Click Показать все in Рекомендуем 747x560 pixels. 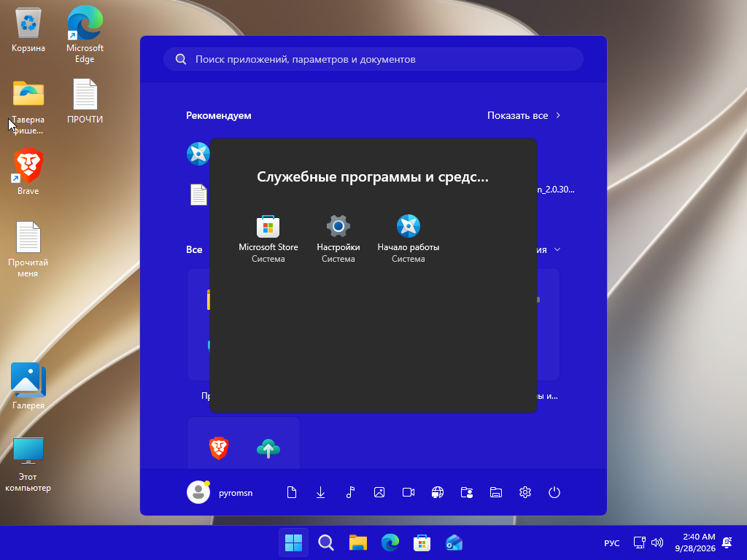pyautogui.click(x=524, y=115)
